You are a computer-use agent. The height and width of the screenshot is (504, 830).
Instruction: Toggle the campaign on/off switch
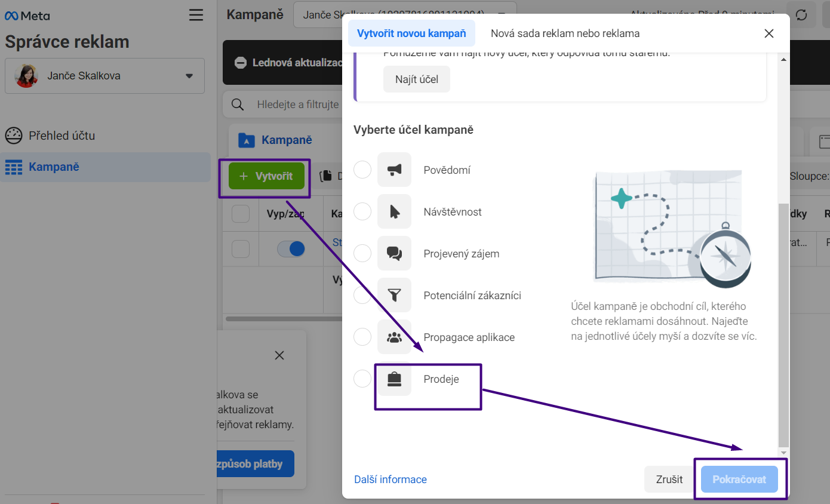point(291,249)
